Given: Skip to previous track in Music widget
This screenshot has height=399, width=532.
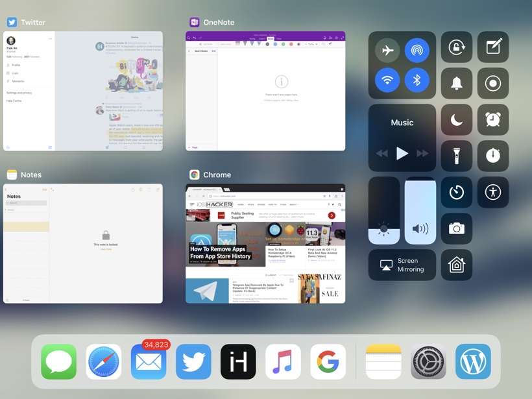Looking at the screenshot, I should [x=381, y=153].
